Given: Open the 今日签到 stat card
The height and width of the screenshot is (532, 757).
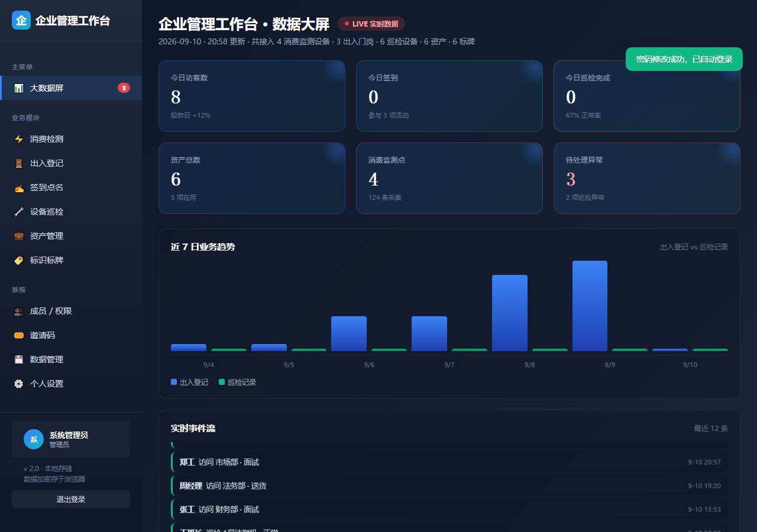Looking at the screenshot, I should (449, 96).
